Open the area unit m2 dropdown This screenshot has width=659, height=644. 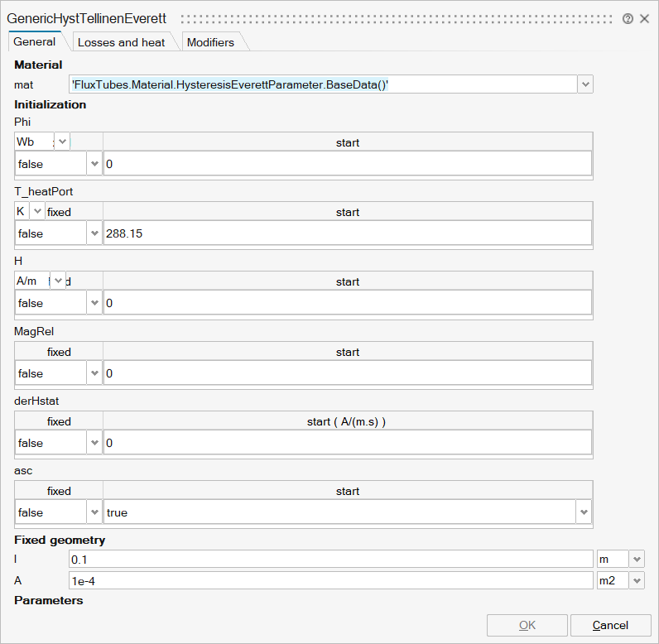637,580
